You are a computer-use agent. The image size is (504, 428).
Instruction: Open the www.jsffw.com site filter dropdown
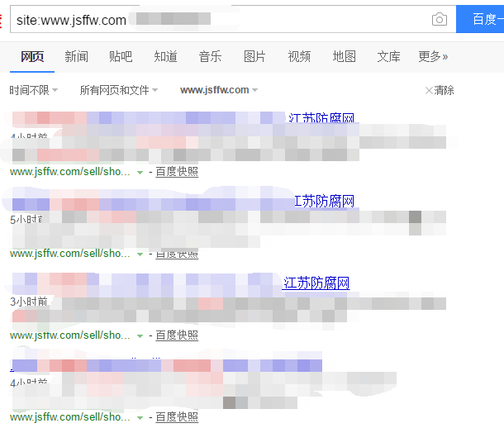[x=218, y=90]
